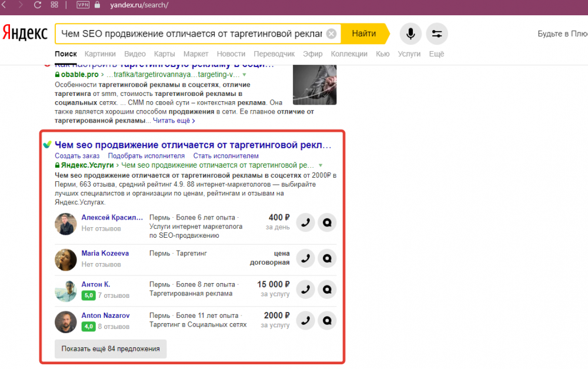Switch to the Видео tab
The image size is (588, 369).
point(135,54)
